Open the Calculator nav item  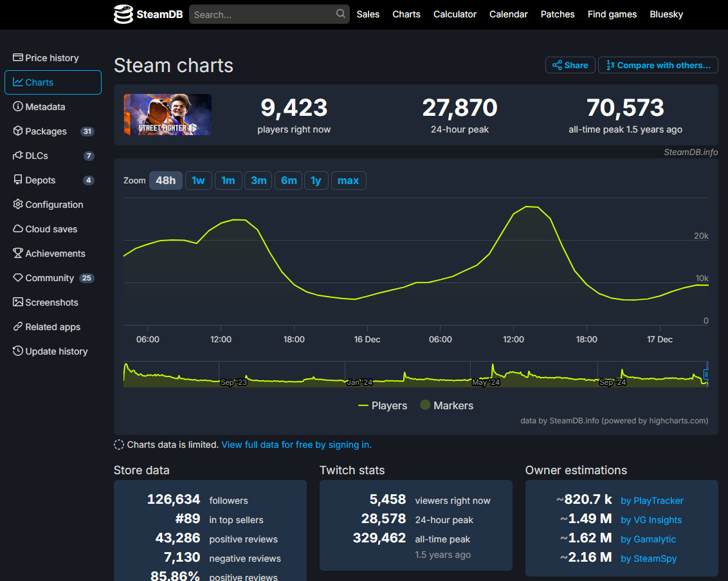click(x=455, y=14)
